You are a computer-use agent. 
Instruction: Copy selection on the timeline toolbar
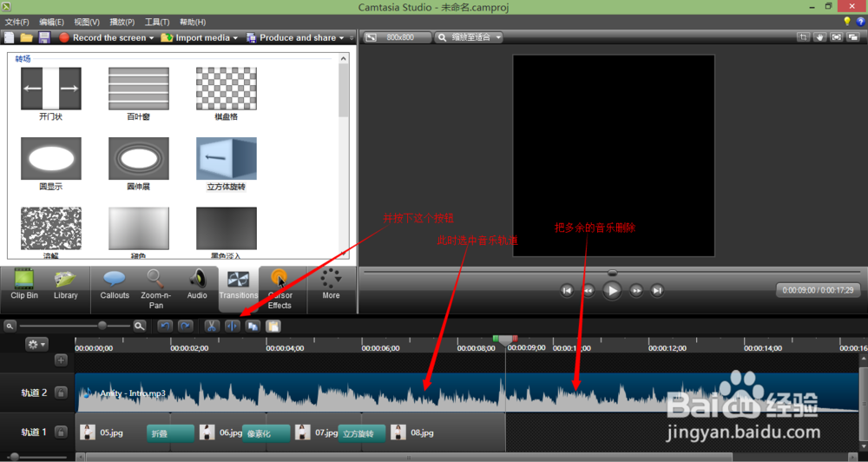pyautogui.click(x=253, y=327)
